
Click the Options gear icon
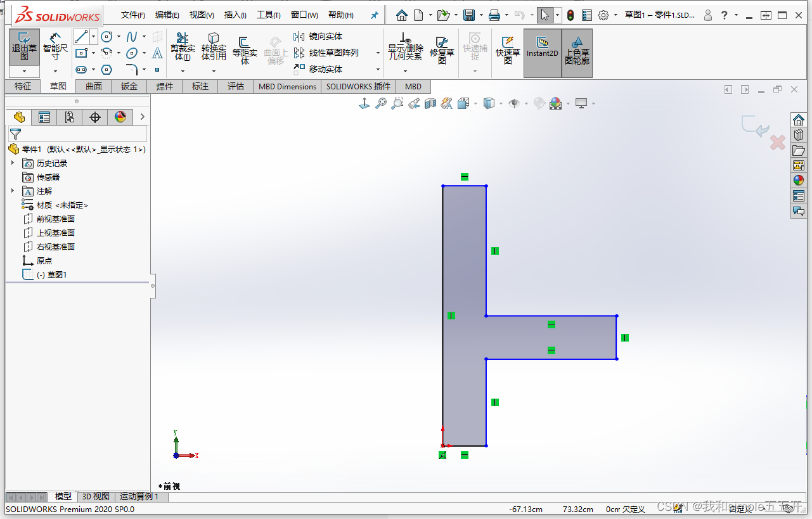(x=603, y=15)
